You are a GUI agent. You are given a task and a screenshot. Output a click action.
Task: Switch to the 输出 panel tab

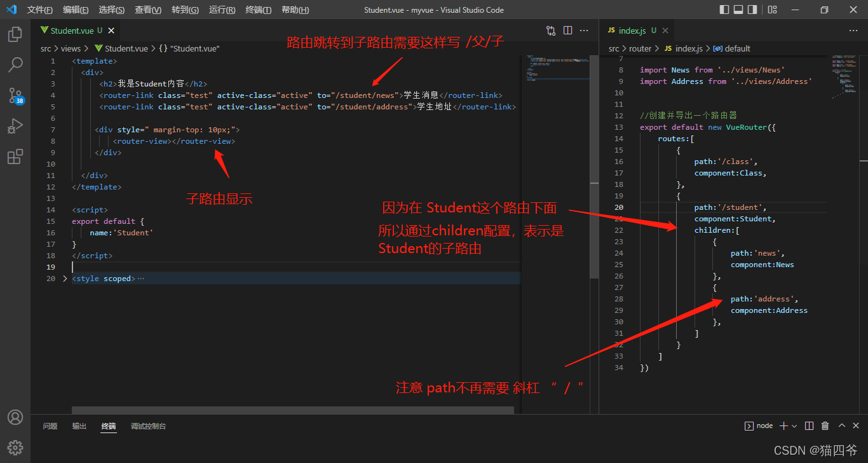pos(79,426)
